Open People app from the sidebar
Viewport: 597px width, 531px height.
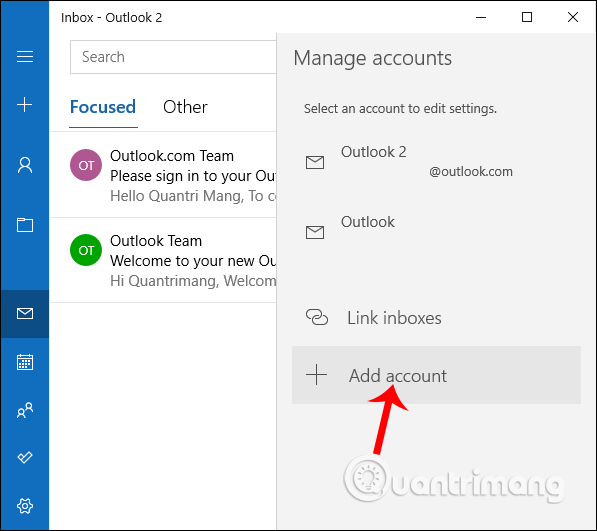click(x=25, y=410)
